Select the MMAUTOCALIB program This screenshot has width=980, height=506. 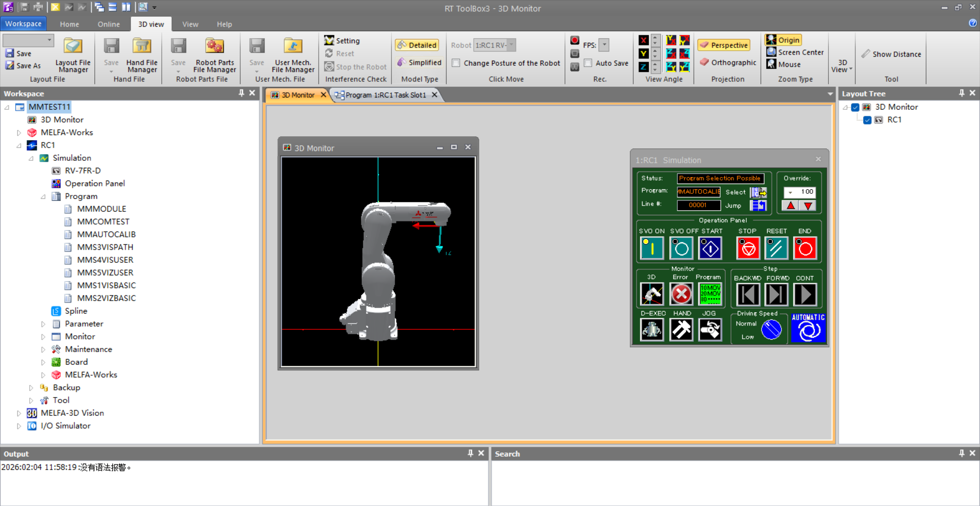click(106, 234)
